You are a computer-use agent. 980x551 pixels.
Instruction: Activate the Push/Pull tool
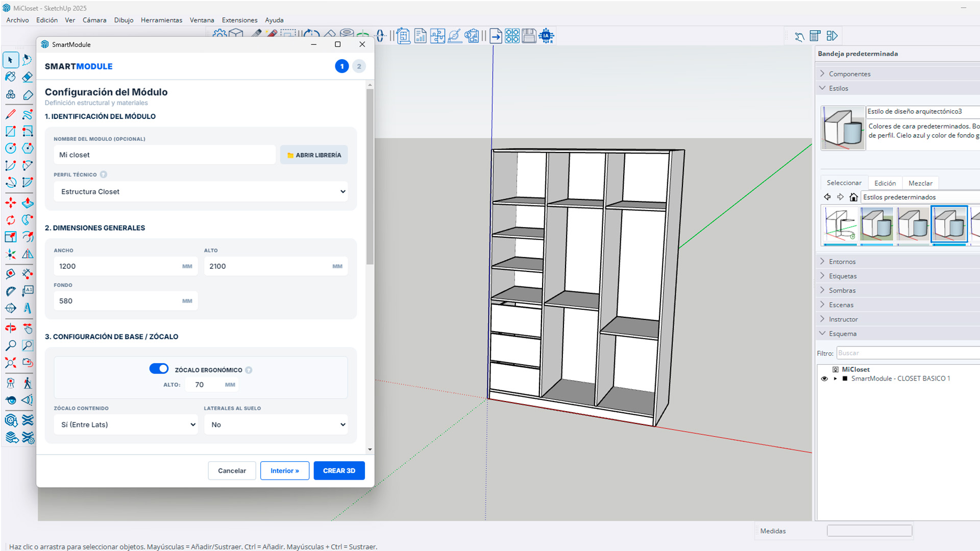28,203
